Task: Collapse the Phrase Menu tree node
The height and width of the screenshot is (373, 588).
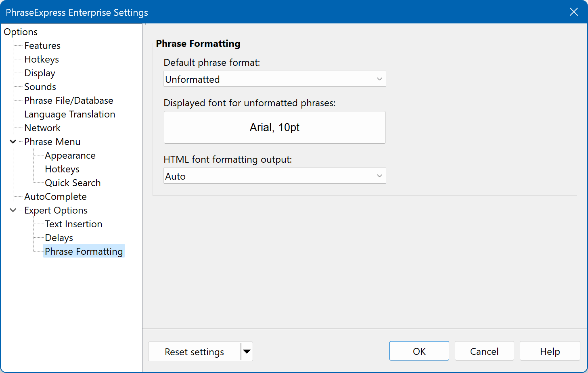Action: (13, 142)
